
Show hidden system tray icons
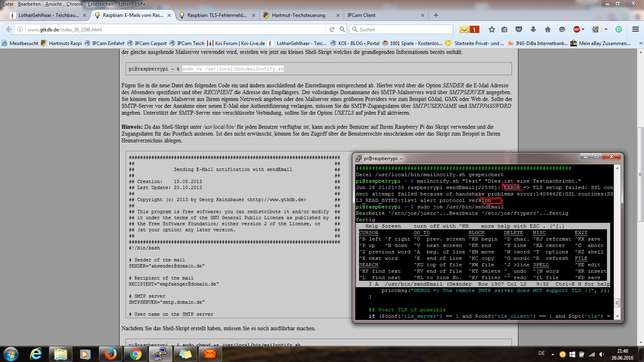coord(553,354)
